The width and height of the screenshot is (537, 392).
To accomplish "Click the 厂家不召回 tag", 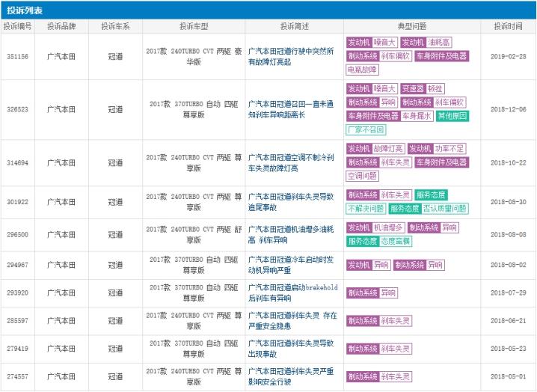I will (366, 129).
